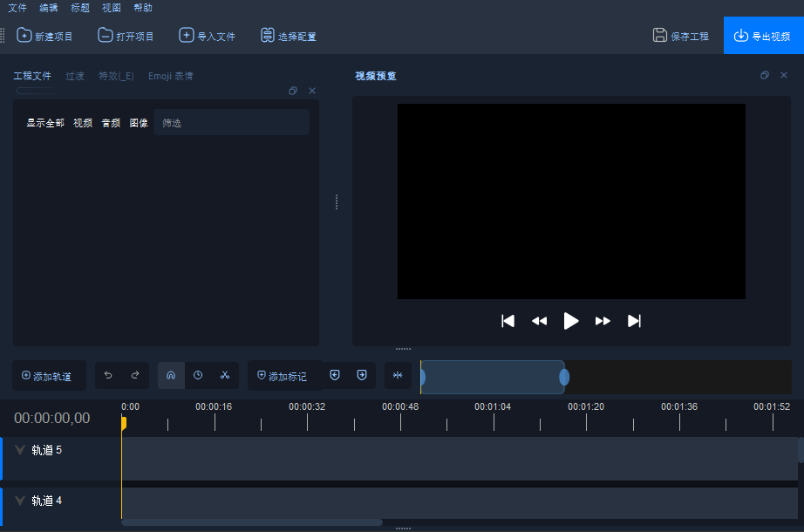Go to next marker icon

tap(362, 375)
